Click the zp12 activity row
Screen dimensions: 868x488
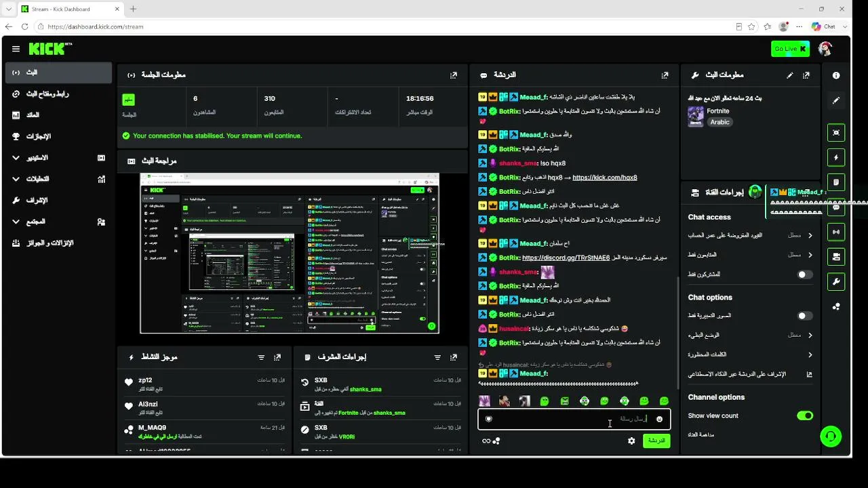tap(205, 384)
